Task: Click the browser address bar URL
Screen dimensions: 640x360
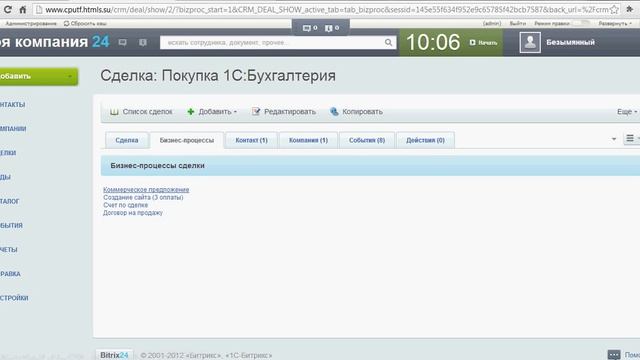Action: [327, 9]
